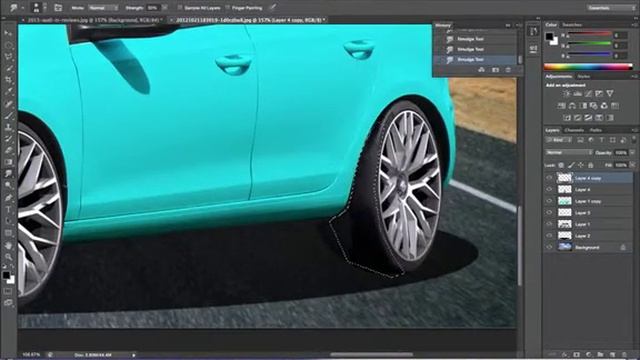Select the Hand tool

[x=8, y=246]
